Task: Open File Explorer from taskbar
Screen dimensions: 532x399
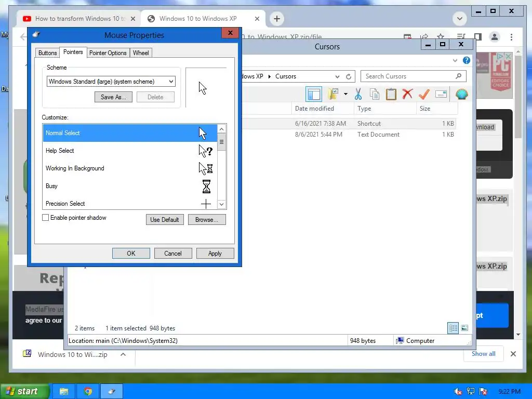Action: click(64, 392)
